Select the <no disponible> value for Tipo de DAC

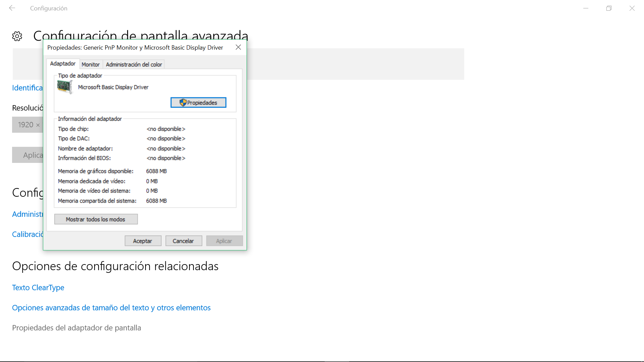[x=166, y=138]
